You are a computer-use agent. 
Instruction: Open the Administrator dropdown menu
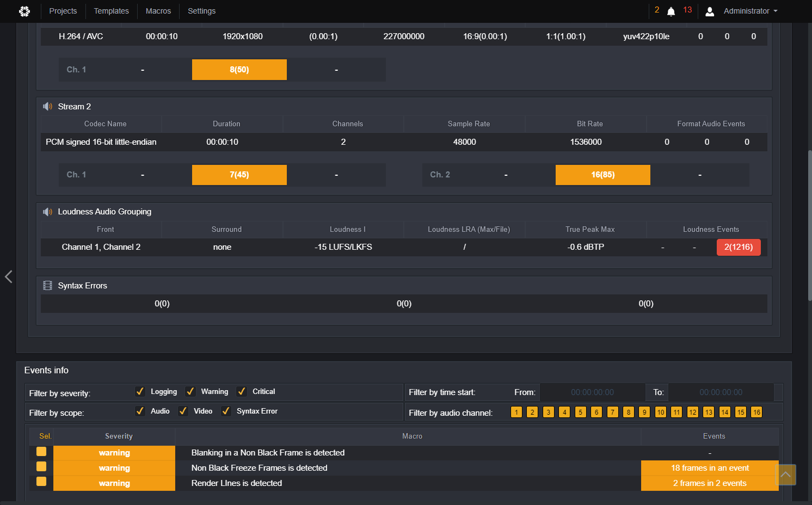(x=751, y=11)
